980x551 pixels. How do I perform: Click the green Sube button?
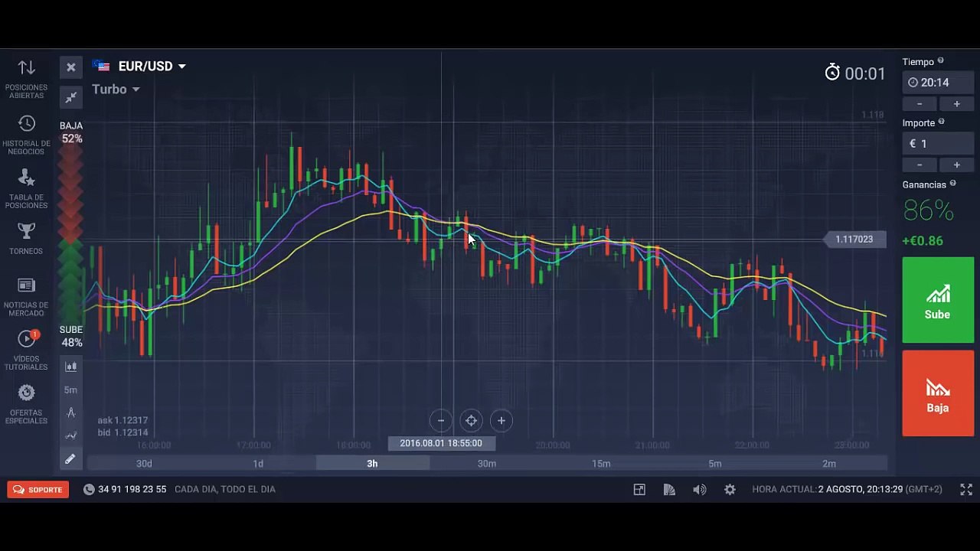point(938,300)
